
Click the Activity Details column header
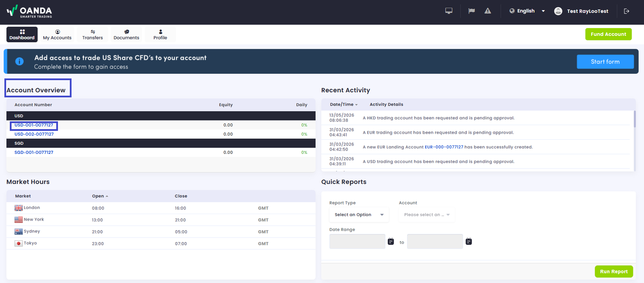386,105
